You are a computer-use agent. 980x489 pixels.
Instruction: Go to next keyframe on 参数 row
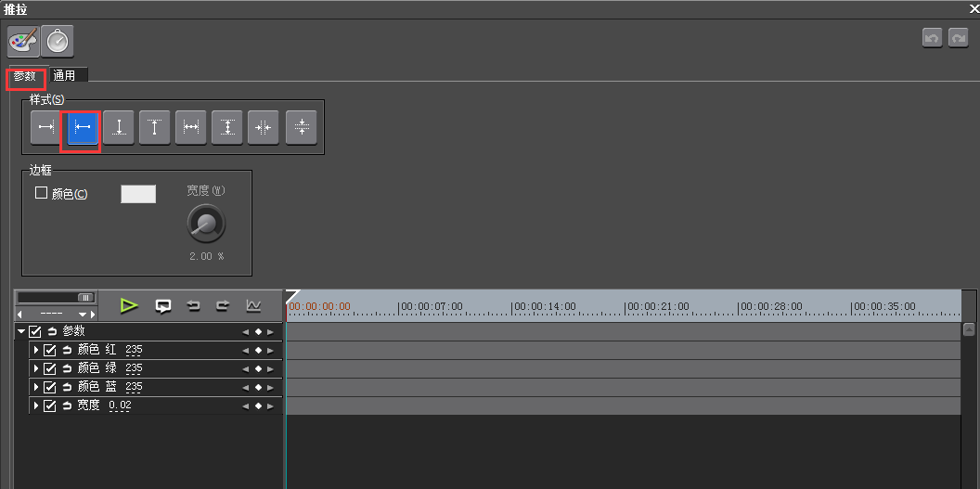click(271, 332)
